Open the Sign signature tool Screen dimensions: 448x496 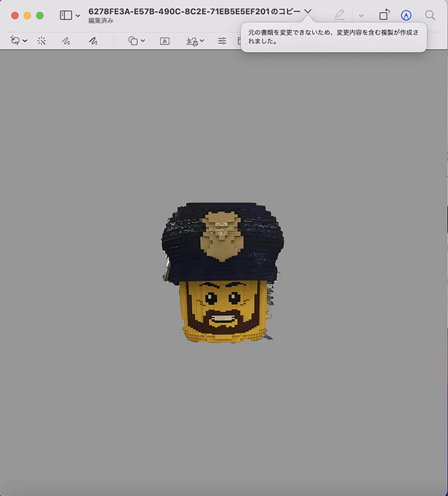(x=192, y=41)
